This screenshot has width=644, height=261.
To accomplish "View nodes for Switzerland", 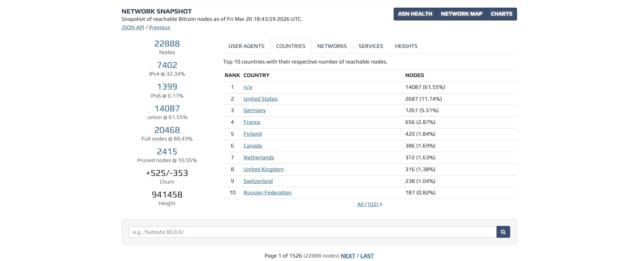I will point(258,181).
